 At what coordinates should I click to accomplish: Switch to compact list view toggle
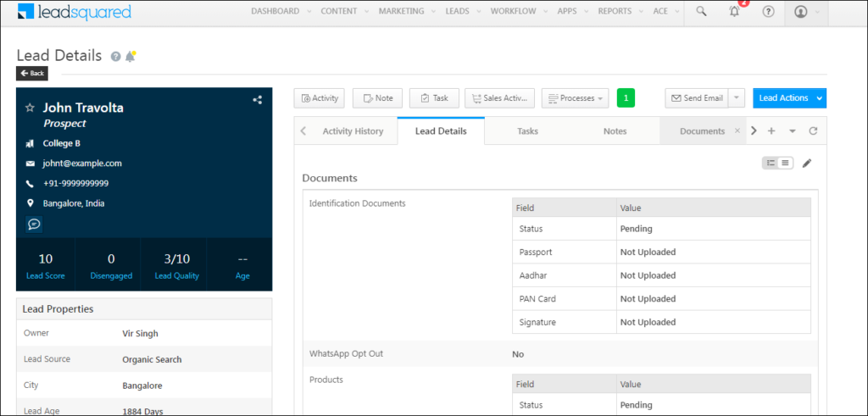[x=786, y=163]
